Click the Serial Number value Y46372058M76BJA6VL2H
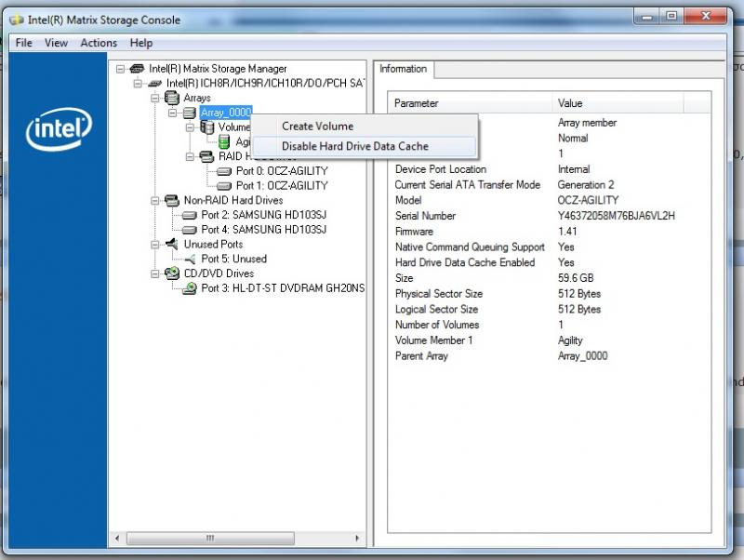 coord(616,216)
